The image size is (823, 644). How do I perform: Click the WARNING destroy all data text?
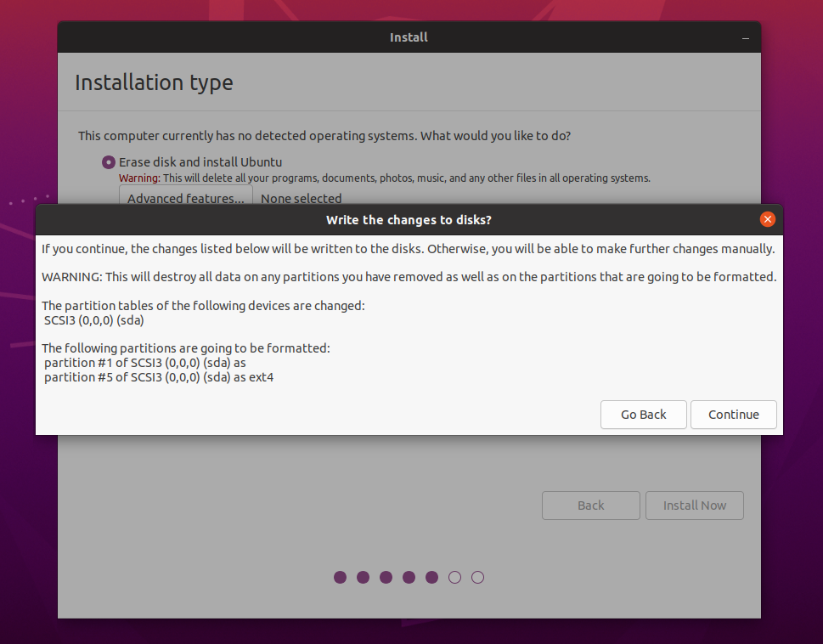(409, 277)
